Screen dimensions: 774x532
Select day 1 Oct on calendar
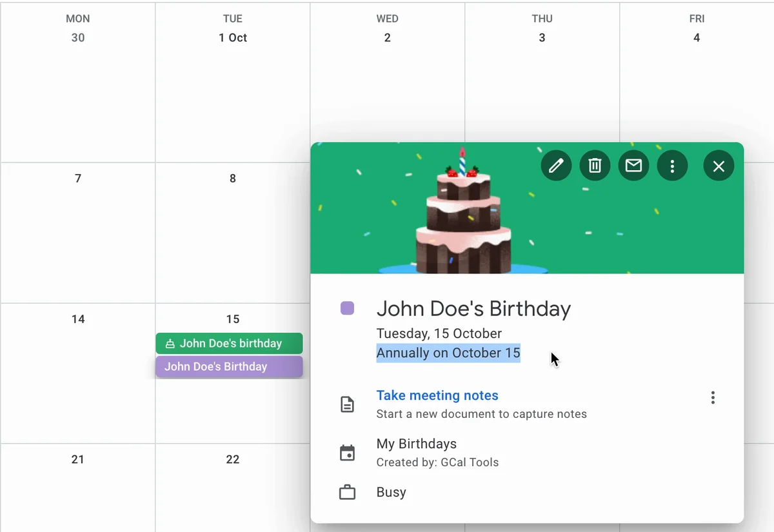coord(233,37)
